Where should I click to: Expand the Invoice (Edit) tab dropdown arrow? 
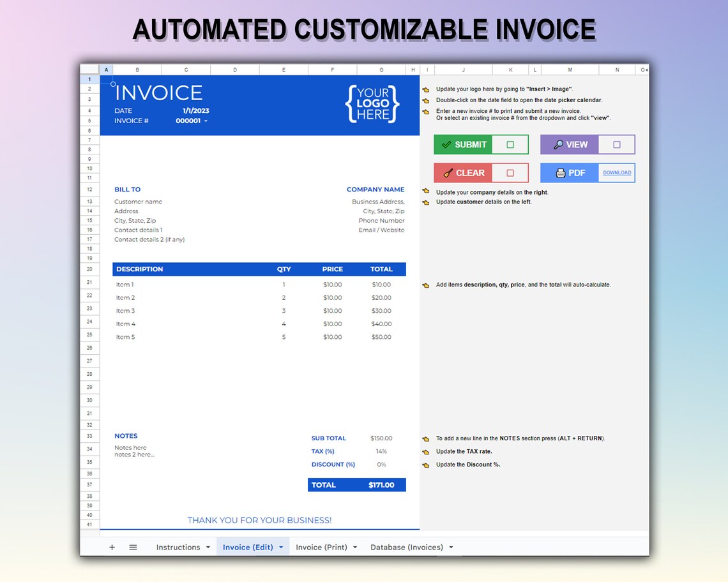point(280,547)
